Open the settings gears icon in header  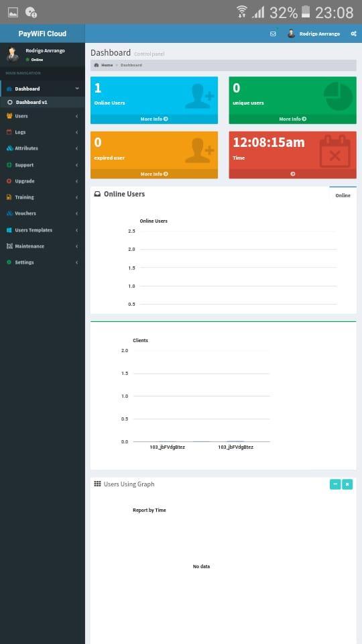(353, 34)
